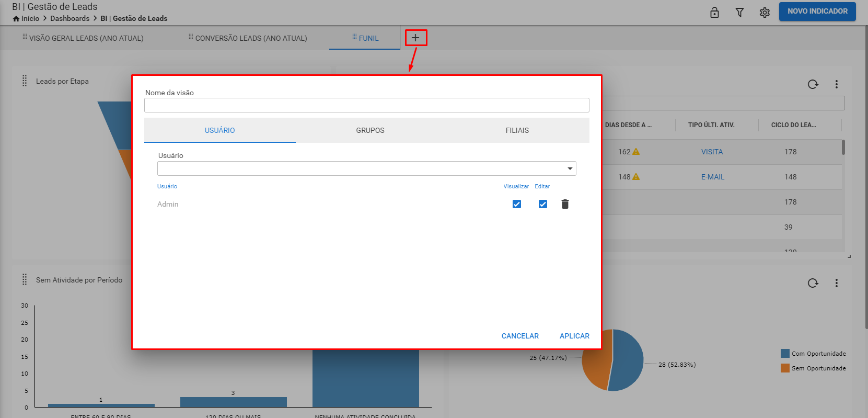Open pie chart widget three-dot menu
This screenshot has height=418, width=868.
coord(837,283)
